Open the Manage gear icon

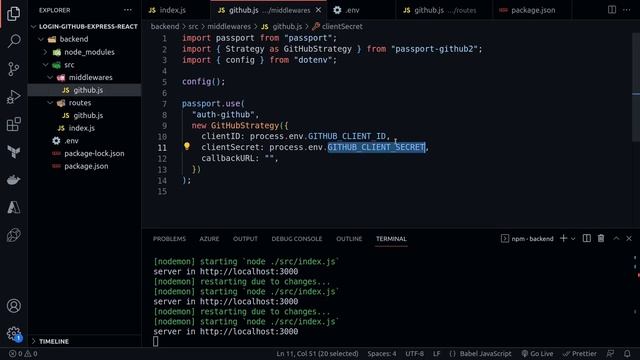point(13,333)
